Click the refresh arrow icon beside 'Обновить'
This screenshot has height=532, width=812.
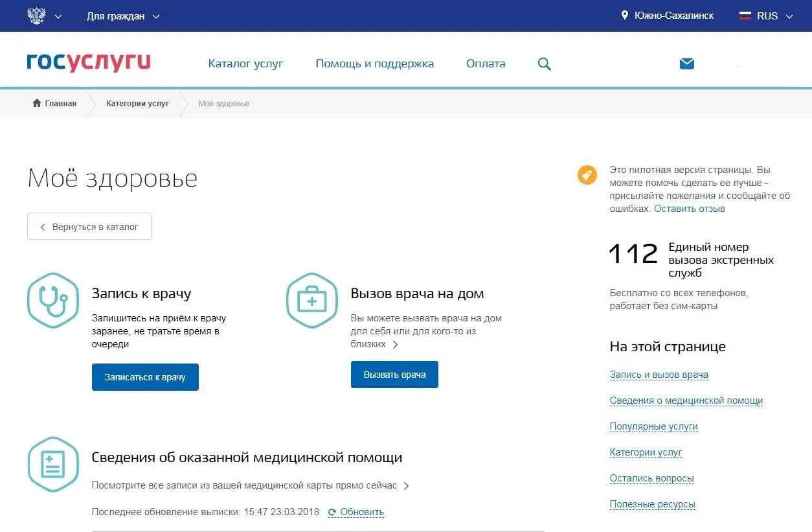coord(332,512)
